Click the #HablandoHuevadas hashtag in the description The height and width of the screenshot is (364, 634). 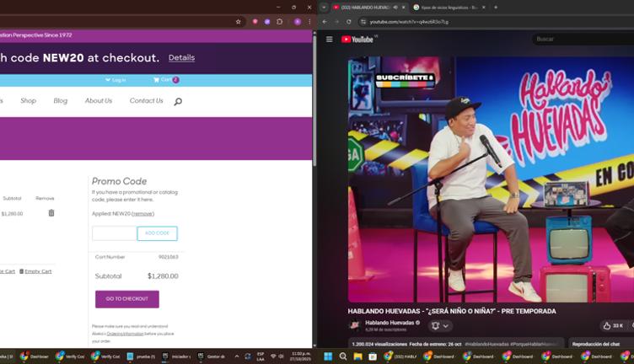coord(486,345)
